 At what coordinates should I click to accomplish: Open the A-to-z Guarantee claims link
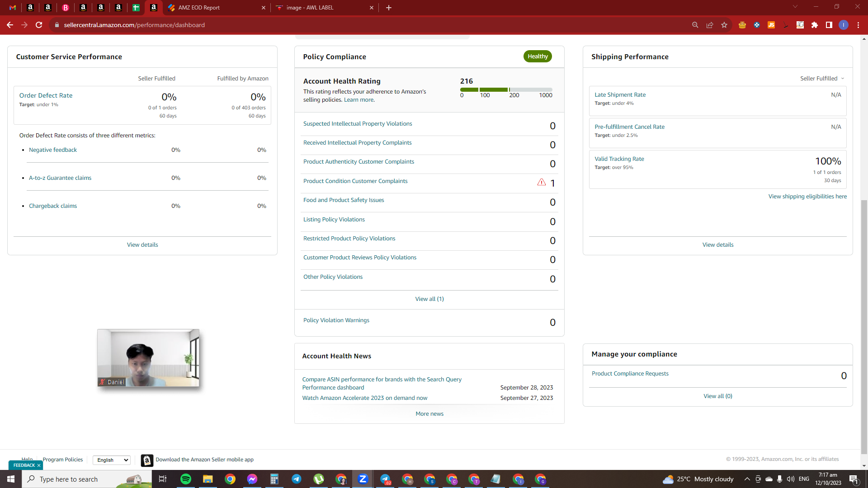click(x=60, y=178)
